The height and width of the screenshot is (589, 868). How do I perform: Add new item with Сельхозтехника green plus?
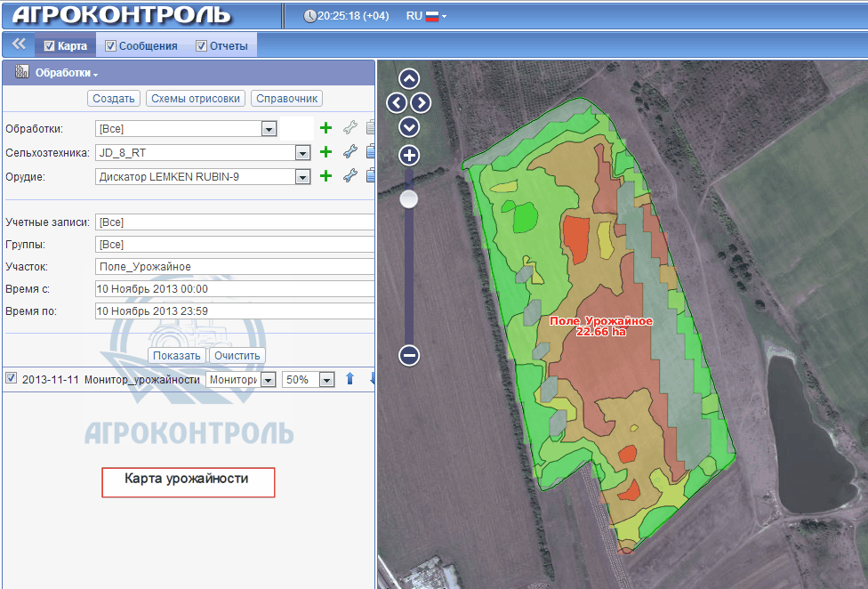point(325,153)
